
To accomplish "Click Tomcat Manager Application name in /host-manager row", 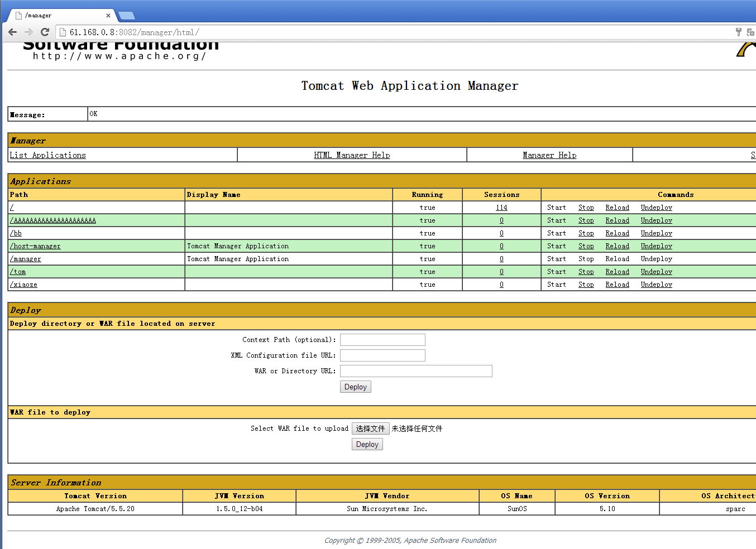I will (238, 246).
